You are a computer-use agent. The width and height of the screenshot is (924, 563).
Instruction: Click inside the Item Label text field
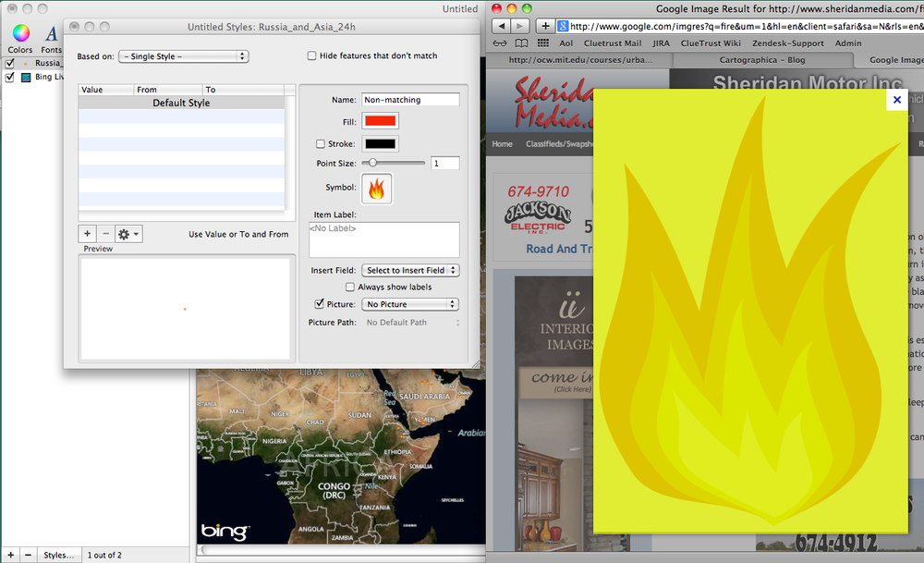[x=383, y=239]
